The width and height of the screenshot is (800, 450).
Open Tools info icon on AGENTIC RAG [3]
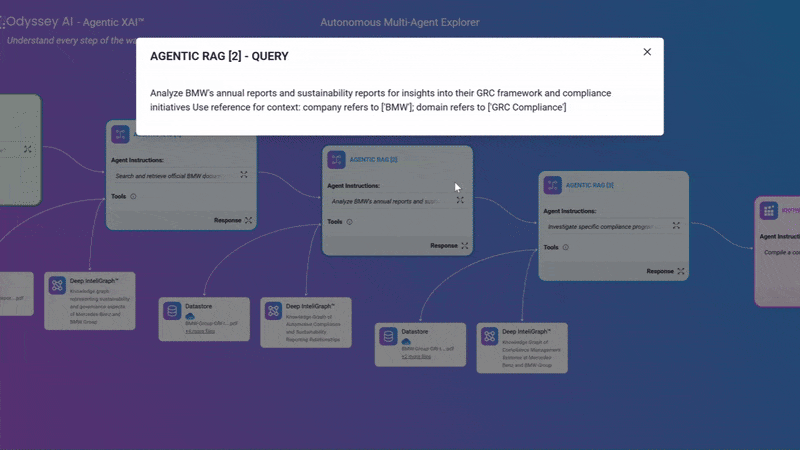coord(565,247)
